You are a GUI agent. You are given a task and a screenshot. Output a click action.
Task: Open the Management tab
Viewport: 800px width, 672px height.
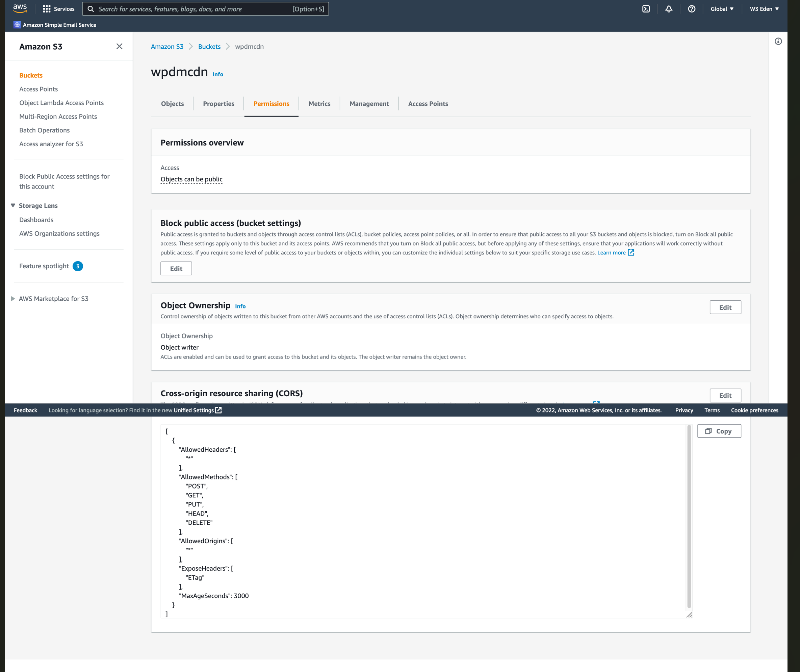[369, 104]
